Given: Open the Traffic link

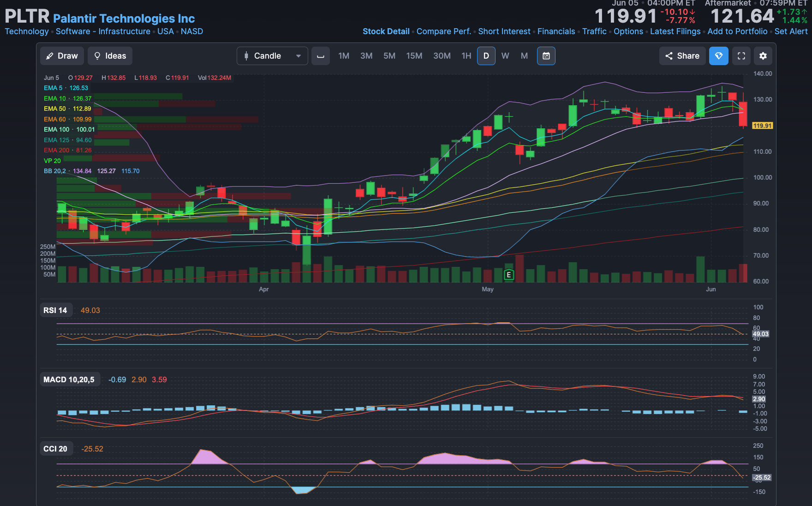Looking at the screenshot, I should click(x=594, y=31).
